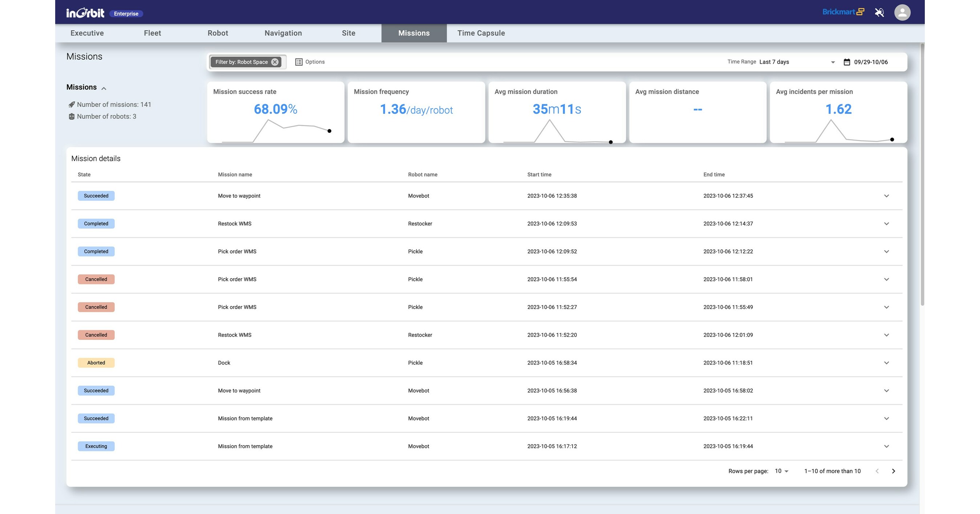
Task: Click the Mission success rate sparkline endpoint
Action: [329, 130]
